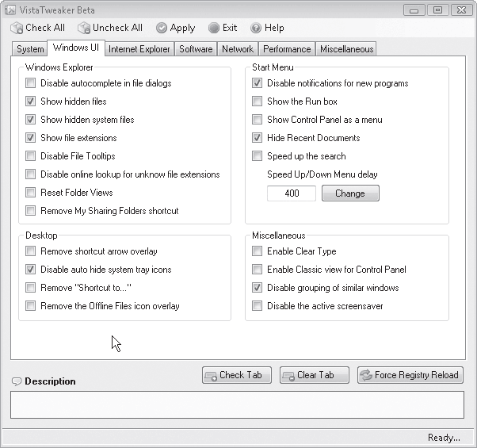Click the Description speech bubble icon

pyautogui.click(x=17, y=381)
